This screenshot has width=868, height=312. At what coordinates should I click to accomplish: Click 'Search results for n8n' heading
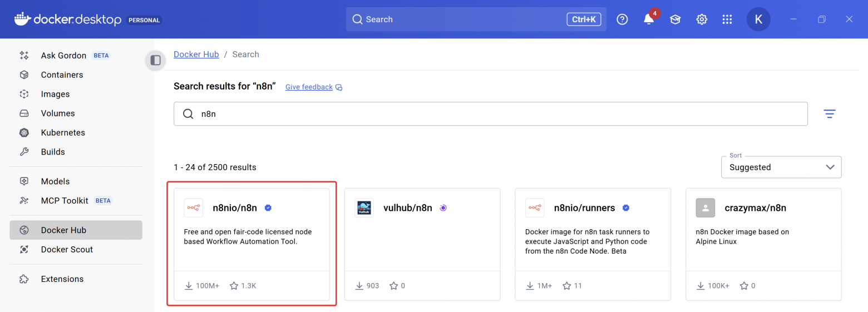(x=225, y=87)
